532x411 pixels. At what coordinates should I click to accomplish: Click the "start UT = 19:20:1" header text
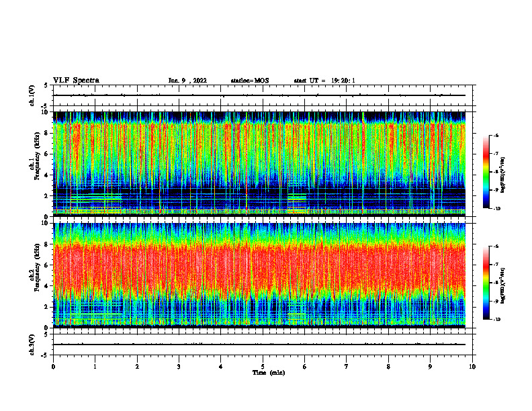(324, 81)
